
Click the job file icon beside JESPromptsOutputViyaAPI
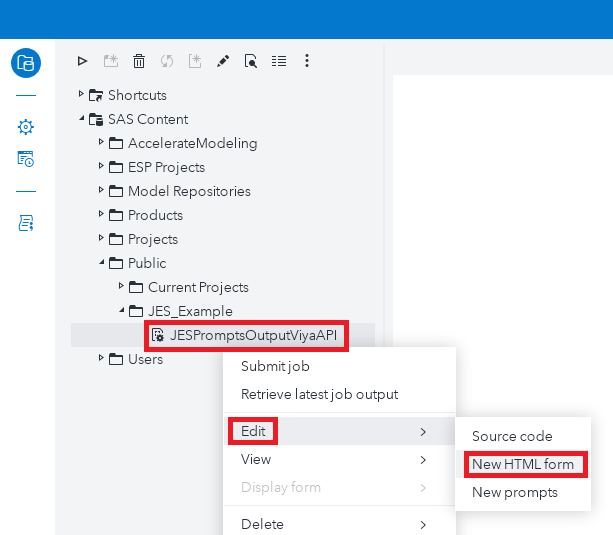(158, 335)
